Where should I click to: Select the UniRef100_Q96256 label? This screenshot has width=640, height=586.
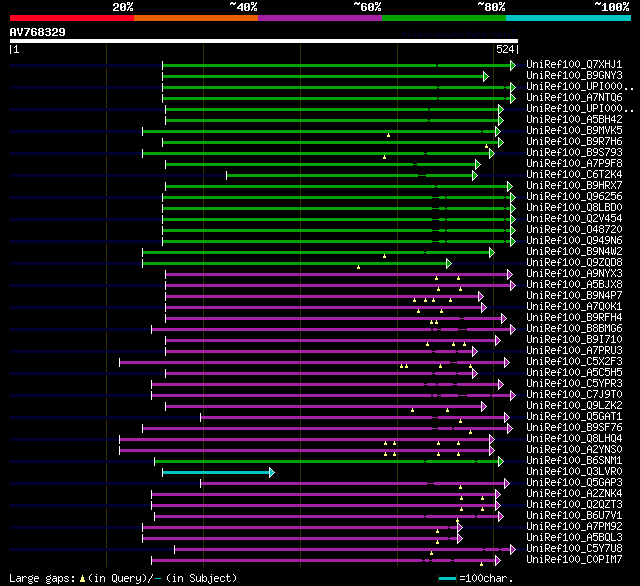[x=574, y=196]
